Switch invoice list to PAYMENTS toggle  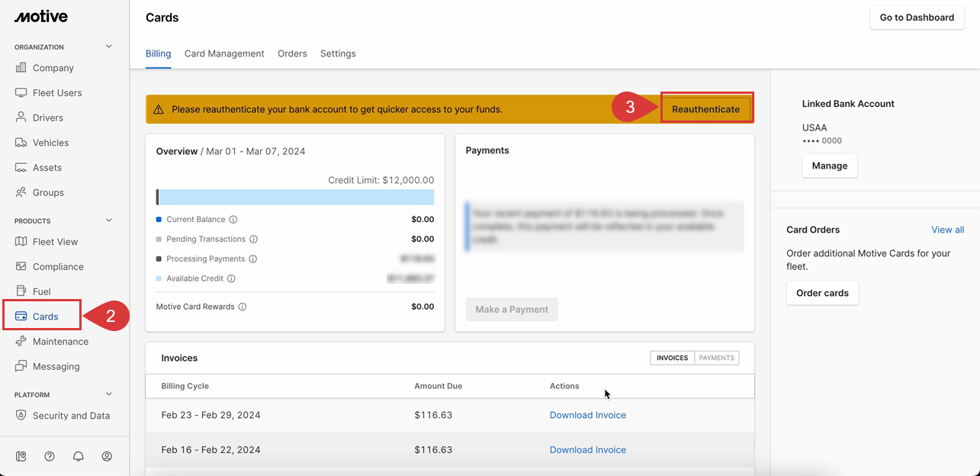coord(716,358)
